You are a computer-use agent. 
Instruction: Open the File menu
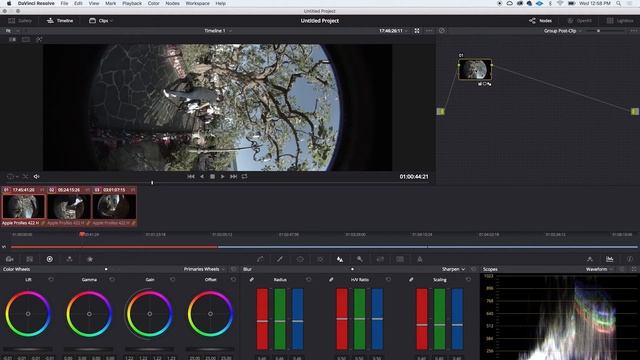64,3
